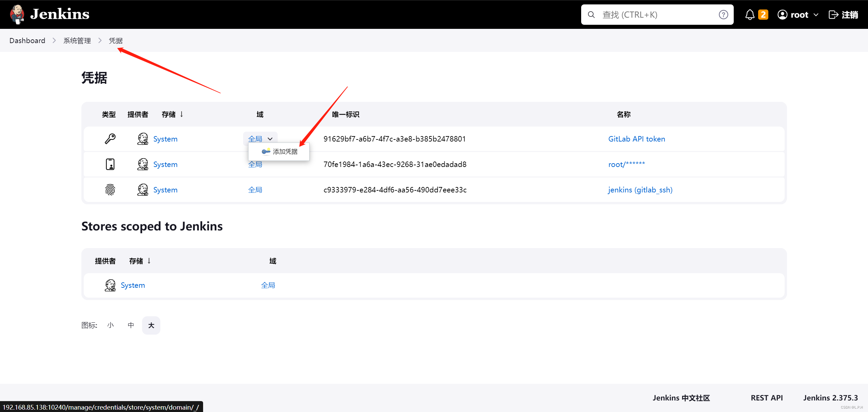Viewport: 868px width, 412px height.
Task: Toggle the 全局 dropdown arrow in first row
Action: click(x=270, y=139)
